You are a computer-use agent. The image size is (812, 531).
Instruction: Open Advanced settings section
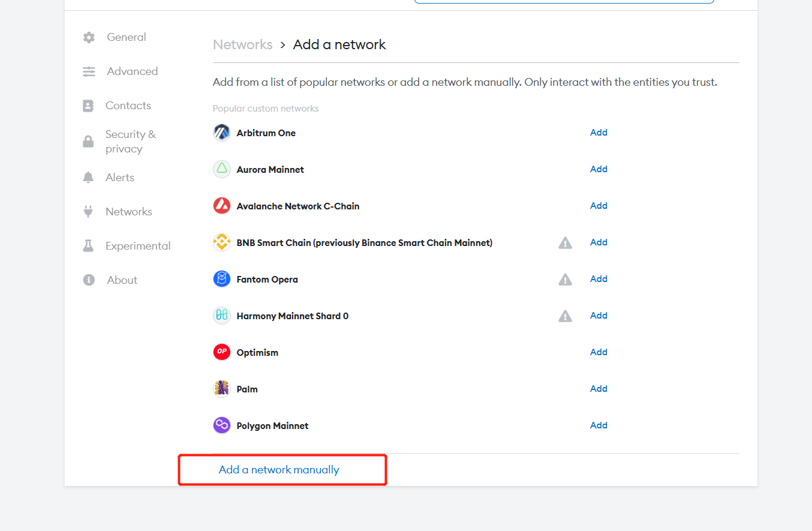click(132, 71)
